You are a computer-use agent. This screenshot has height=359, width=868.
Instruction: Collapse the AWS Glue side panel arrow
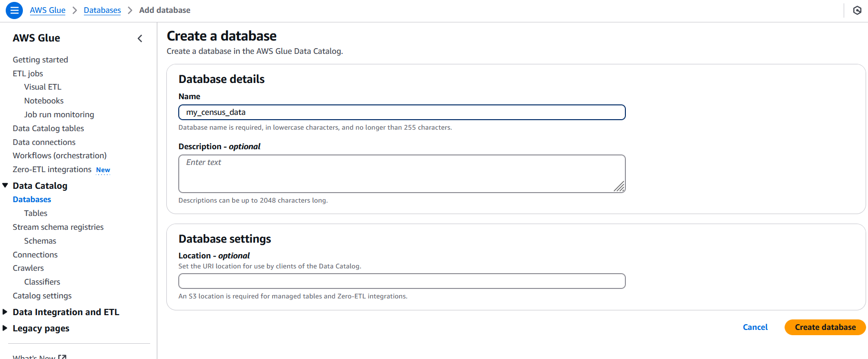[x=140, y=39]
